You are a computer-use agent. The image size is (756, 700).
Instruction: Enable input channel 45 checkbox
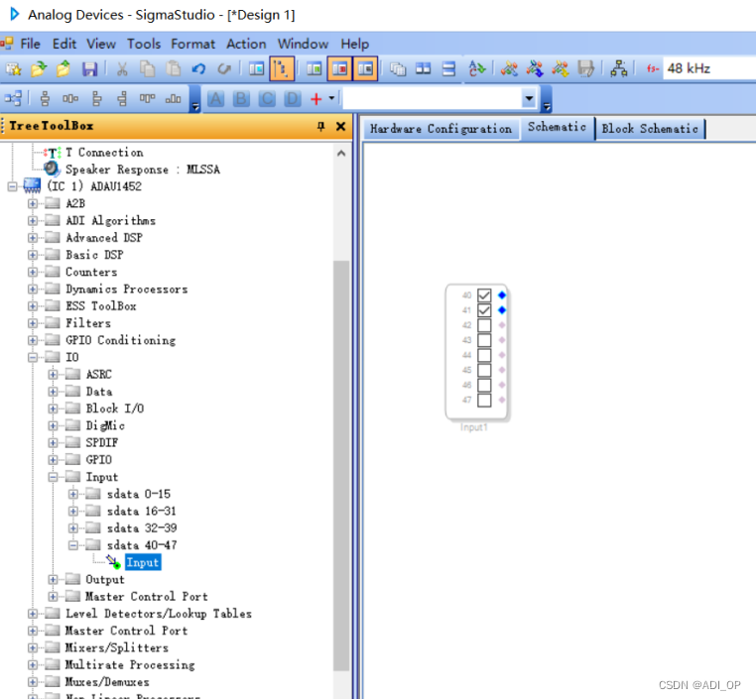[x=484, y=370]
